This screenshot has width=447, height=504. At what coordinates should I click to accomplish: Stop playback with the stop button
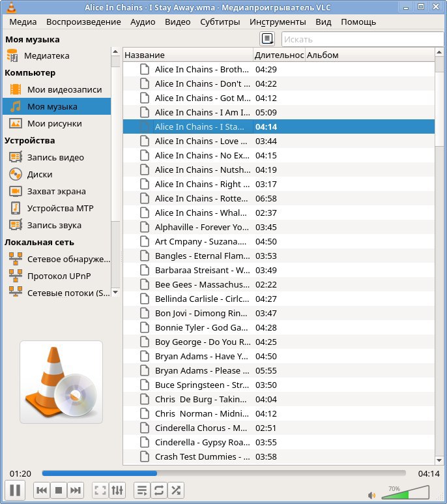point(59,490)
